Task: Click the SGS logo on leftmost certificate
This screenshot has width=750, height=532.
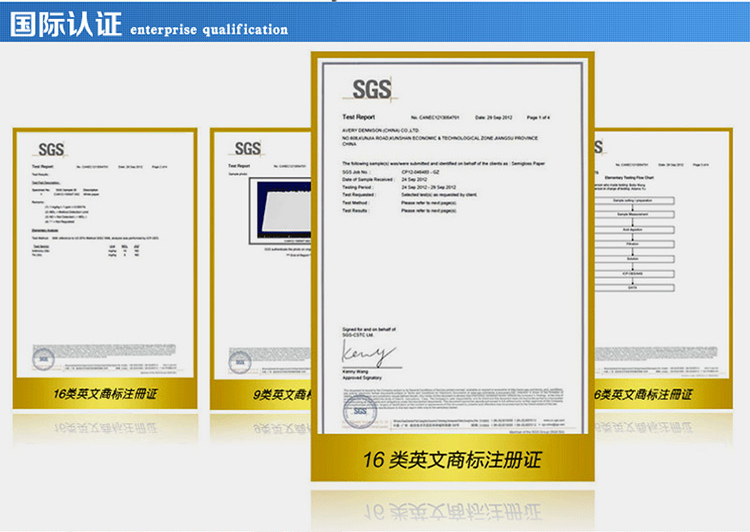Action: tap(51, 149)
